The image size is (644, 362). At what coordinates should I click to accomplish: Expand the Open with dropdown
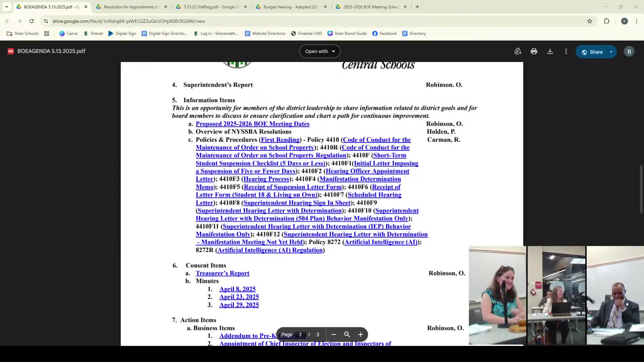coord(320,51)
